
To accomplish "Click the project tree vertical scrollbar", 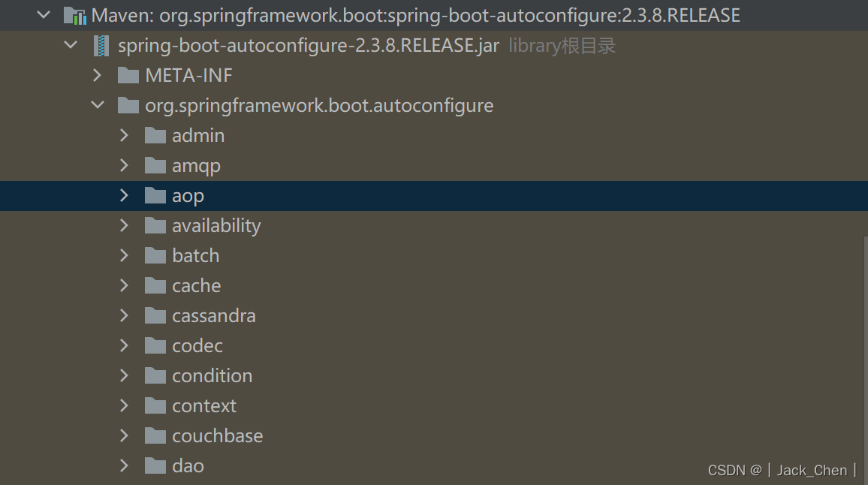I will [x=865, y=360].
